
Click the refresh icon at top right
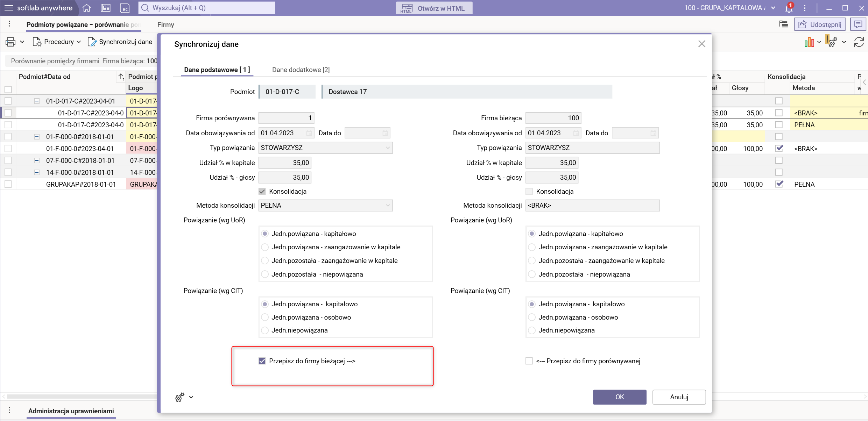(x=859, y=42)
